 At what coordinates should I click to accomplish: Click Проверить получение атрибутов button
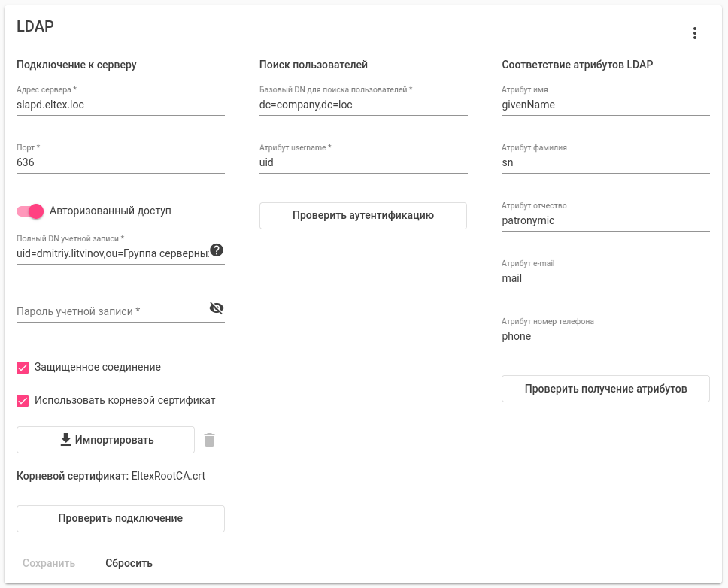pyautogui.click(x=605, y=389)
